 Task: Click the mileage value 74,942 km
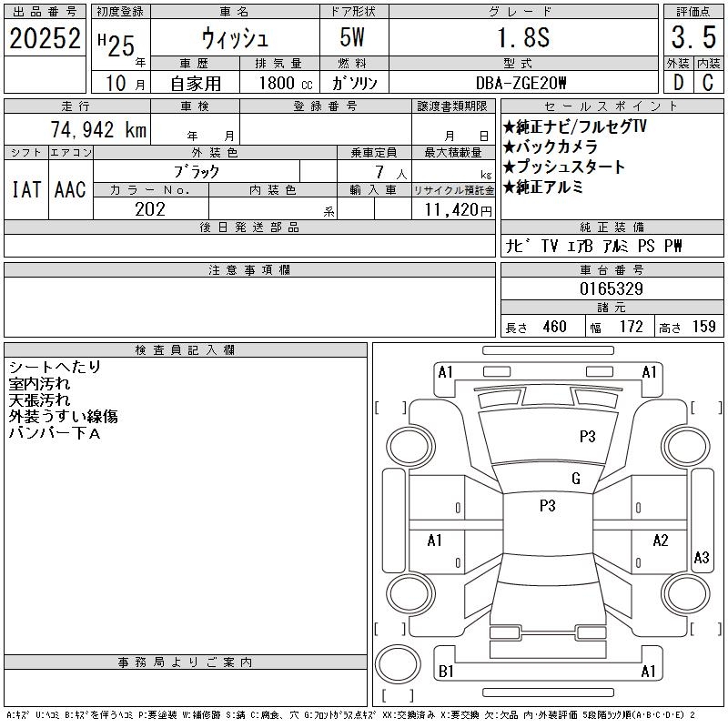pos(98,130)
